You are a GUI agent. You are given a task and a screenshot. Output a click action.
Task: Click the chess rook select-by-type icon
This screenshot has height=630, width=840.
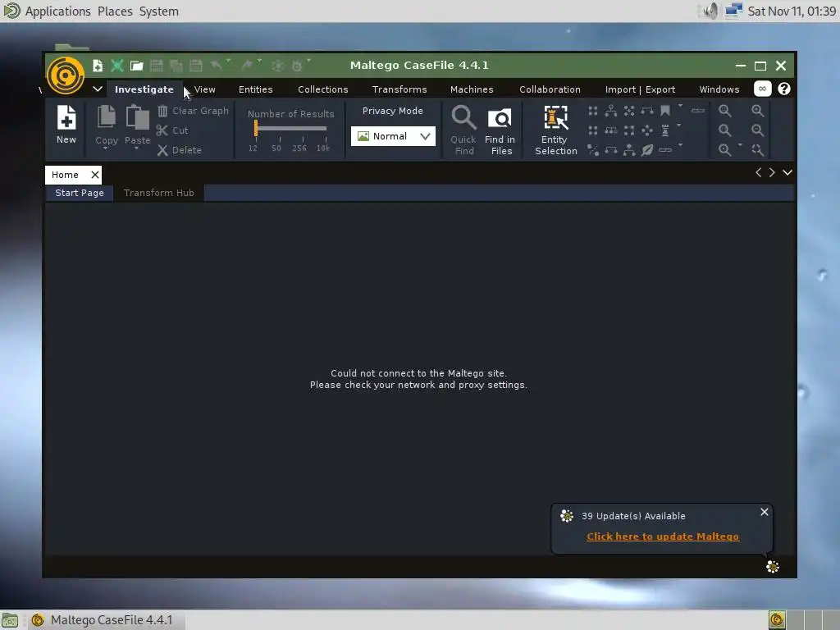pos(664,130)
